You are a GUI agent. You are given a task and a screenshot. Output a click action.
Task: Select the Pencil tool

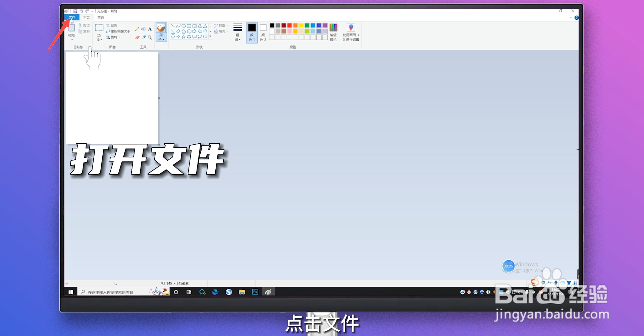137,29
